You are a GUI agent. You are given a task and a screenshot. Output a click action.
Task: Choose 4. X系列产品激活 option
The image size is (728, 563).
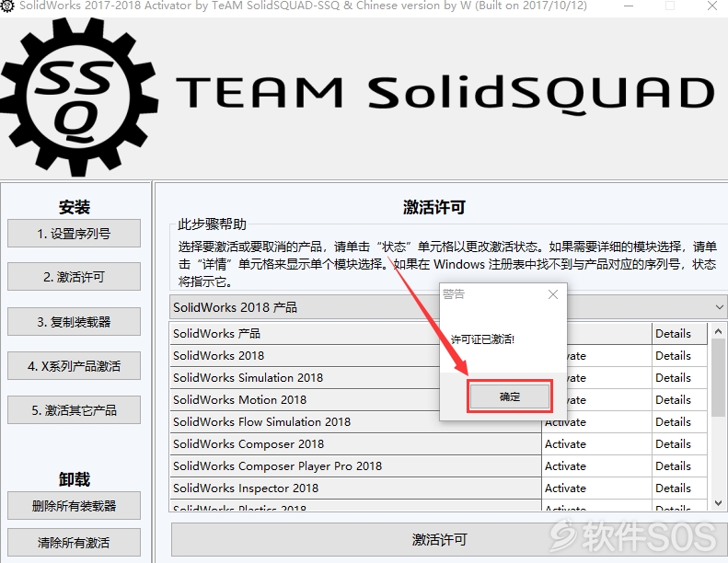tap(74, 366)
